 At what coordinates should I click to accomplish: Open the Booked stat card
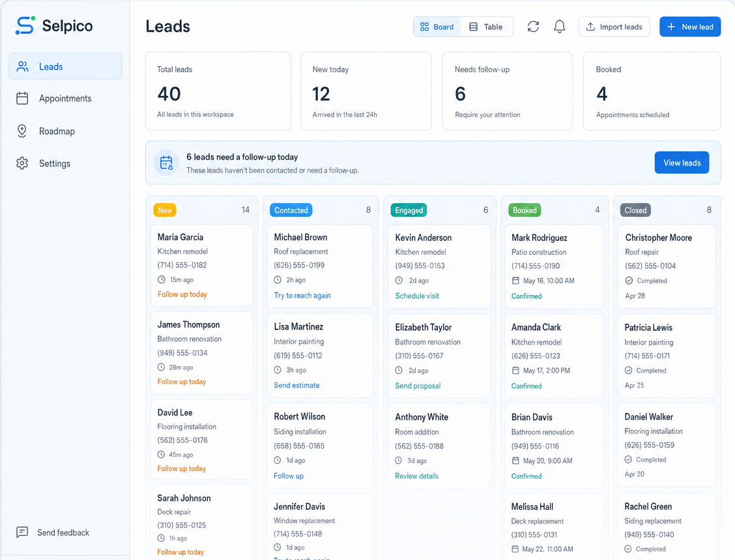[x=652, y=91]
